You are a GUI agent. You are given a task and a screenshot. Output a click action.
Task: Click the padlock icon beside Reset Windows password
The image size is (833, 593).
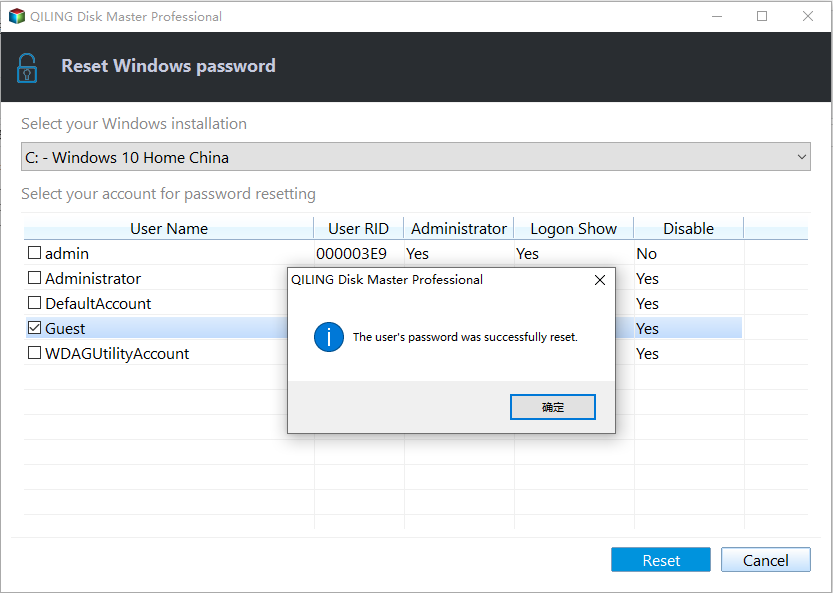27,68
